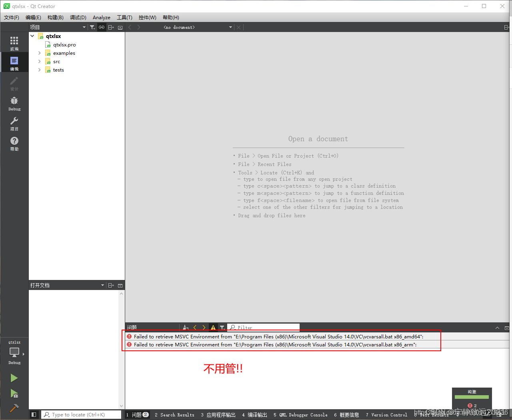Build the project using the hammer icon
The height and width of the screenshot is (420, 512).
(14, 407)
